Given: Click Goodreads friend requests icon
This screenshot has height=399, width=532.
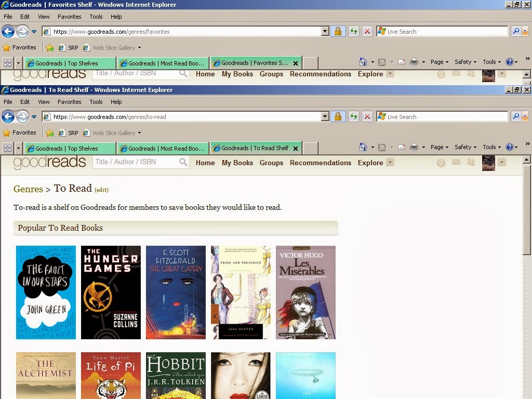Looking at the screenshot, I should tap(471, 162).
